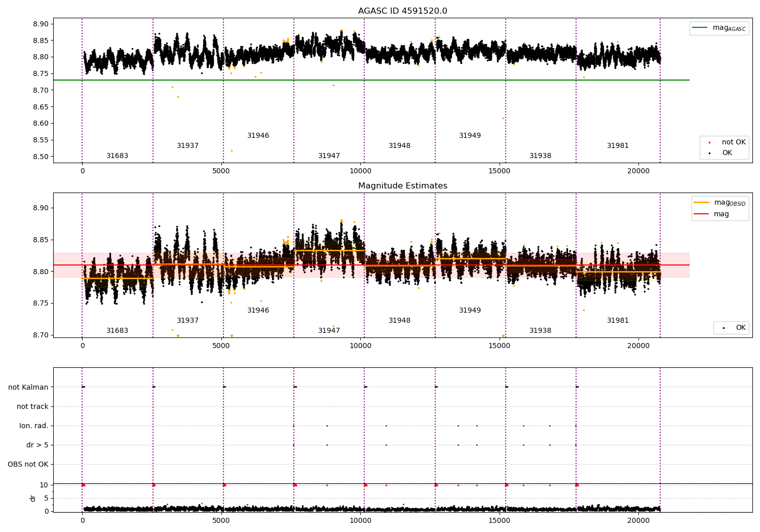The width and height of the screenshot is (760, 532).
Task: Click the 'not track' axis label
Action: (x=32, y=406)
